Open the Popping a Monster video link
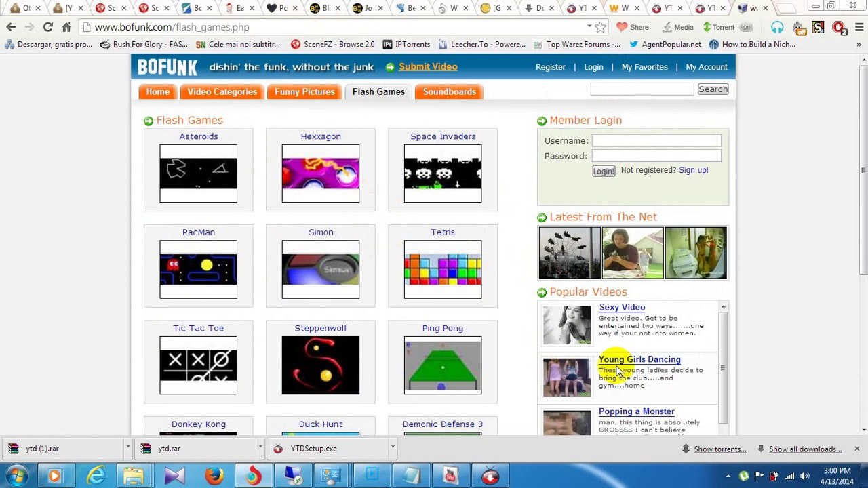This screenshot has height=488, width=868. point(636,411)
